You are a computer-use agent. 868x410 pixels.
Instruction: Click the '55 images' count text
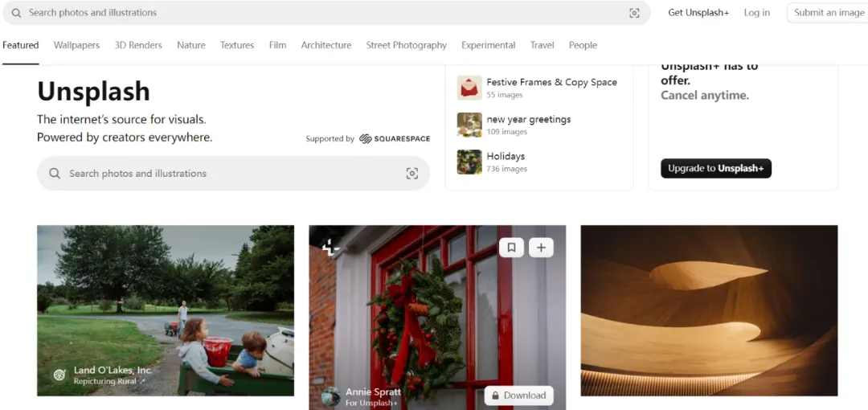coord(505,95)
